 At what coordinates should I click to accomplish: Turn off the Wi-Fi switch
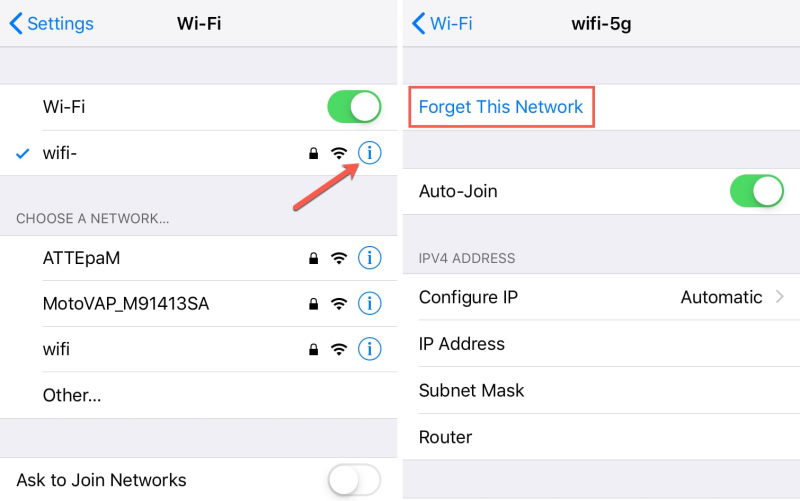(354, 107)
